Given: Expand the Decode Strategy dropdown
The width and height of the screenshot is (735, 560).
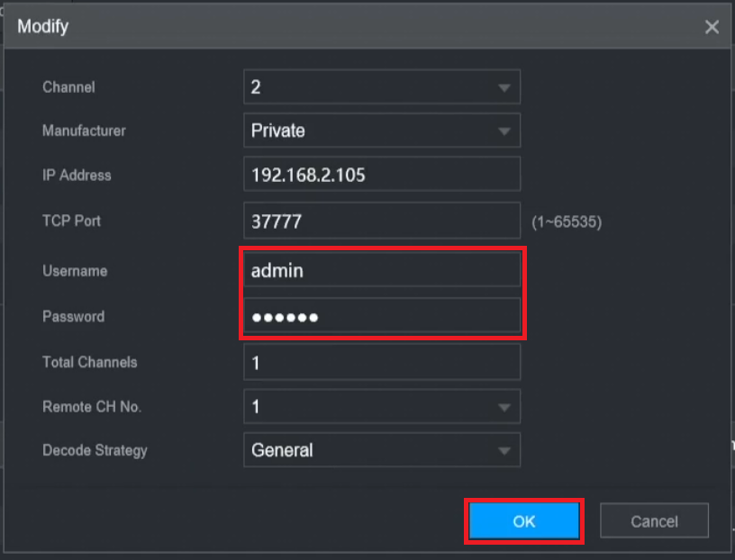Looking at the screenshot, I should [x=381, y=450].
